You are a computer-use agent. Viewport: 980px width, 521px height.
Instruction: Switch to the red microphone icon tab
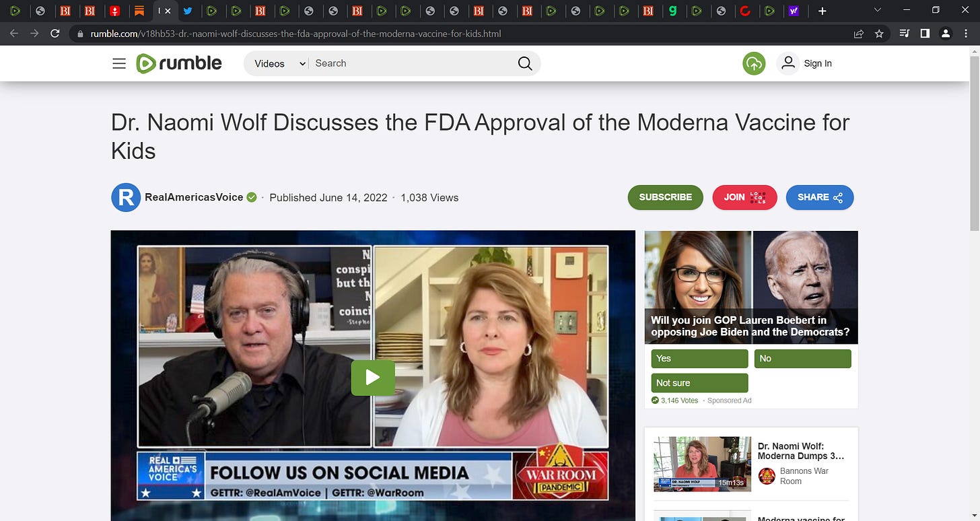[115, 11]
